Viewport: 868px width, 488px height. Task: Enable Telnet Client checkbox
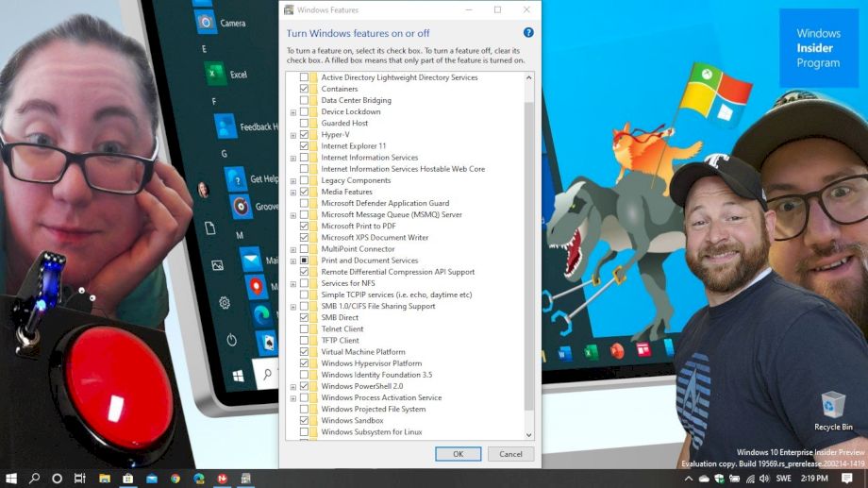[304, 329]
